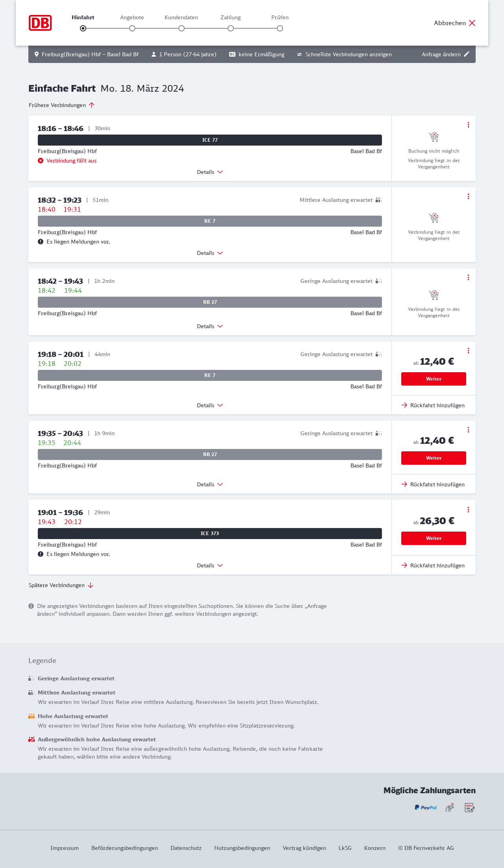504x868 pixels.
Task: Click the Abbrechen close X icon
Action: point(472,23)
